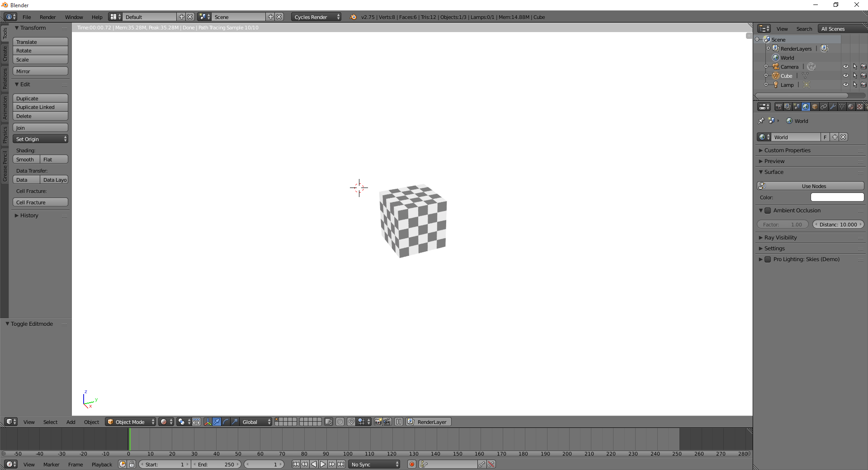Select the Render Layers properties tab
This screenshot has width=868, height=470.
coord(787,107)
